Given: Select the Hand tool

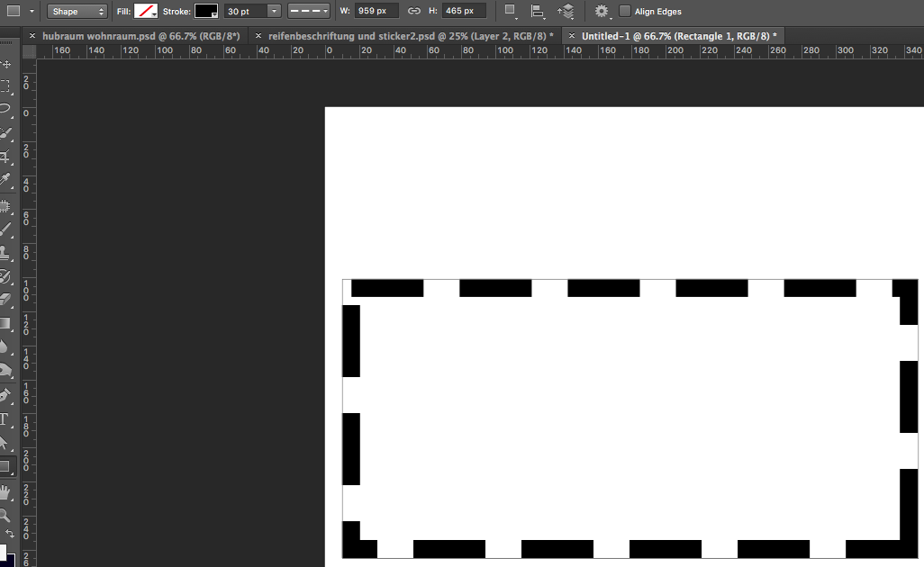Looking at the screenshot, I should point(5,491).
